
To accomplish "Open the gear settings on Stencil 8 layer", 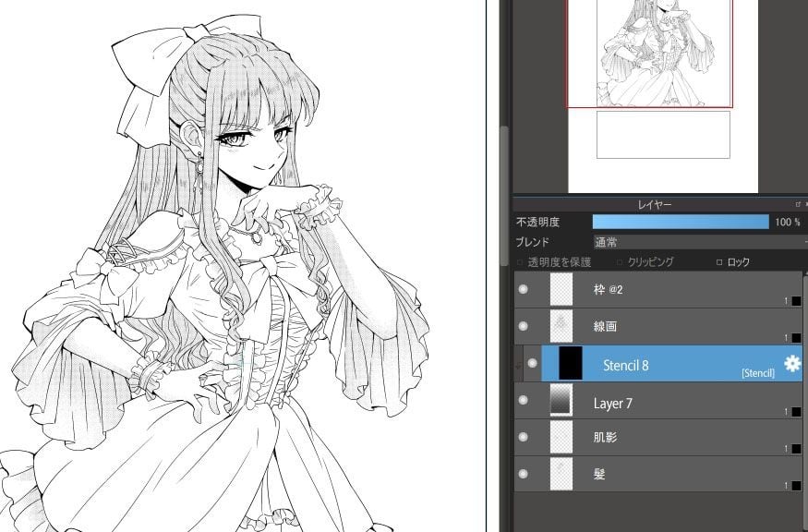I will [792, 364].
